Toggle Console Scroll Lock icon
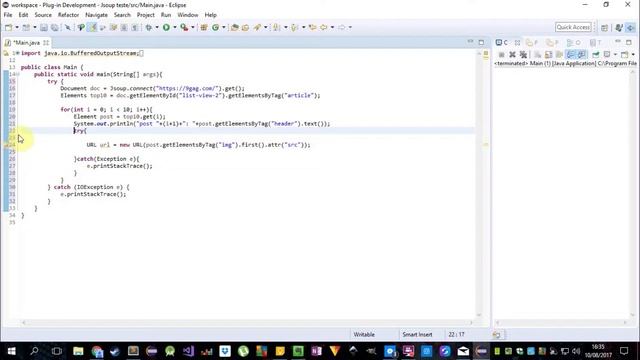Viewport: 640px width, 360px height. (548, 54)
